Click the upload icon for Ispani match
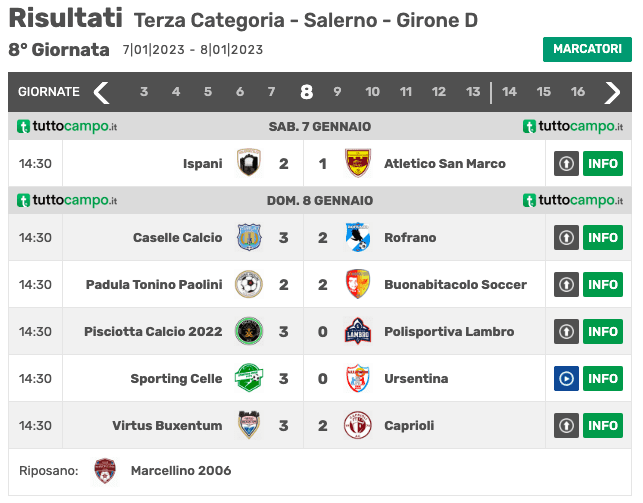 coord(566,164)
